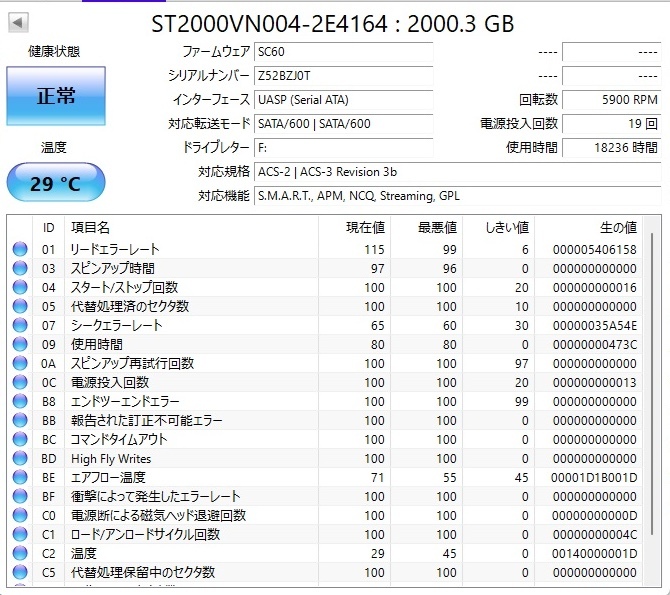Click the status circle for ID 0A
This screenshot has width=670, height=595.
(x=20, y=363)
